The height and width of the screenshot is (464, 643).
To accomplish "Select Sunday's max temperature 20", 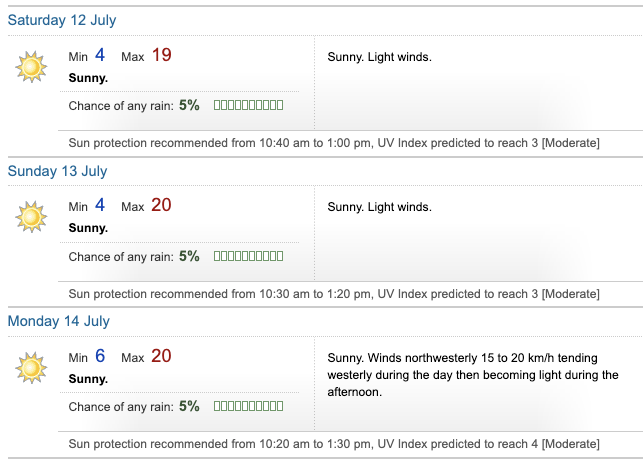I will pyautogui.click(x=161, y=206).
